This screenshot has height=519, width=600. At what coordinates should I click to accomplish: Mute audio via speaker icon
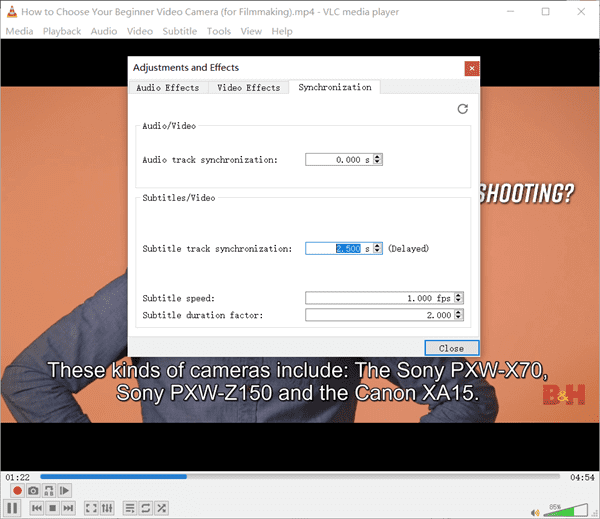[x=535, y=512]
